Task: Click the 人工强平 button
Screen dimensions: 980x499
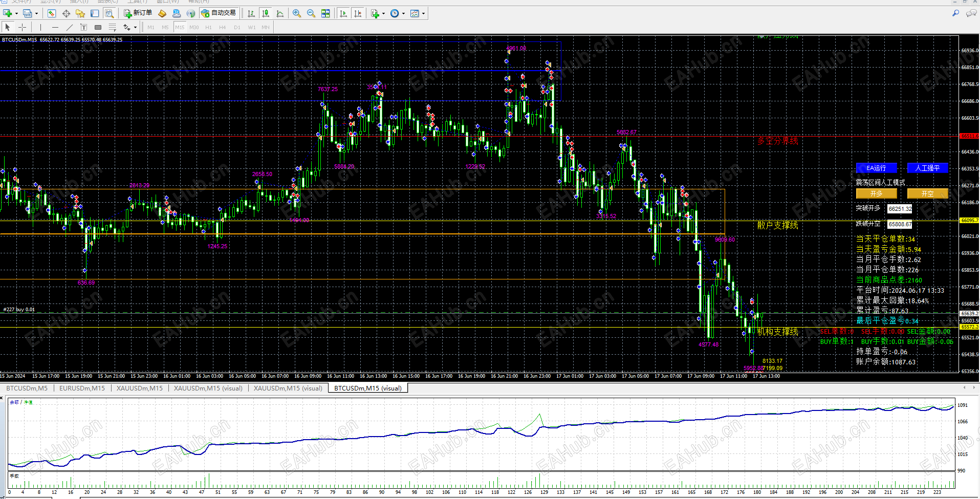Action: [x=928, y=168]
